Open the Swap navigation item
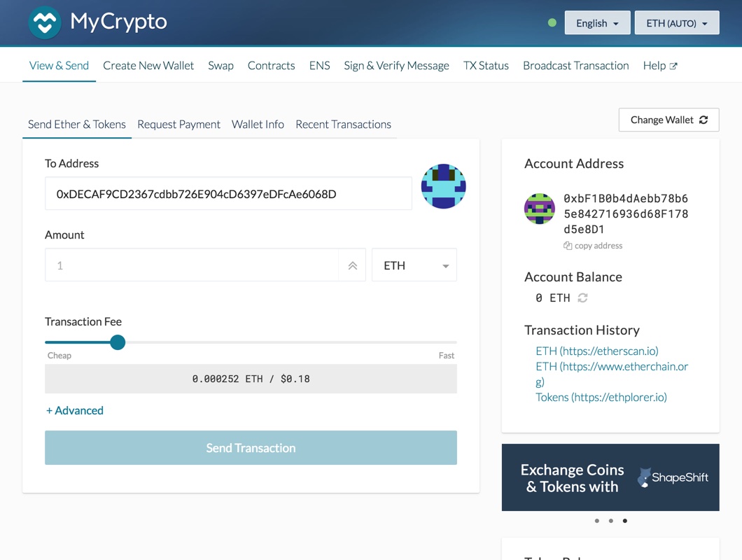This screenshot has height=560, width=742. [x=220, y=65]
